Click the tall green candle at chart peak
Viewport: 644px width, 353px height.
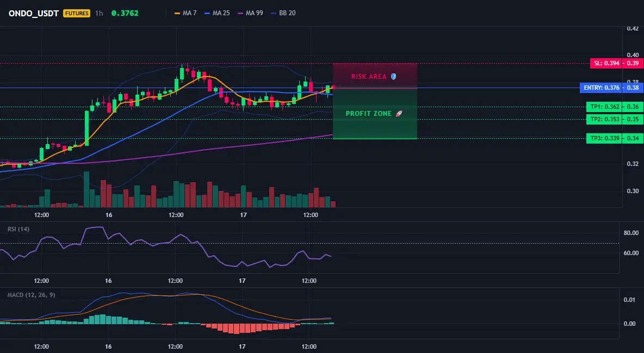[182, 73]
